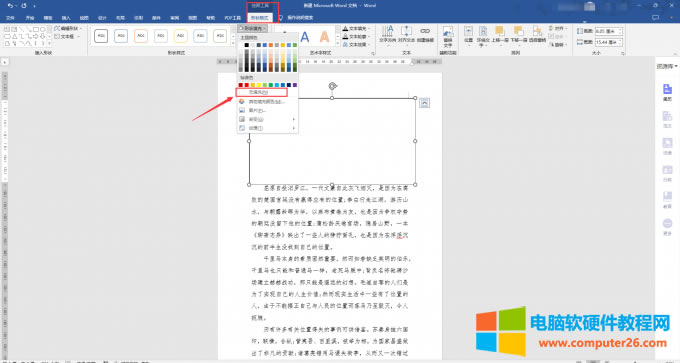Open the Shape Fill dropdown button
The height and width of the screenshot is (363, 680).
[252, 28]
